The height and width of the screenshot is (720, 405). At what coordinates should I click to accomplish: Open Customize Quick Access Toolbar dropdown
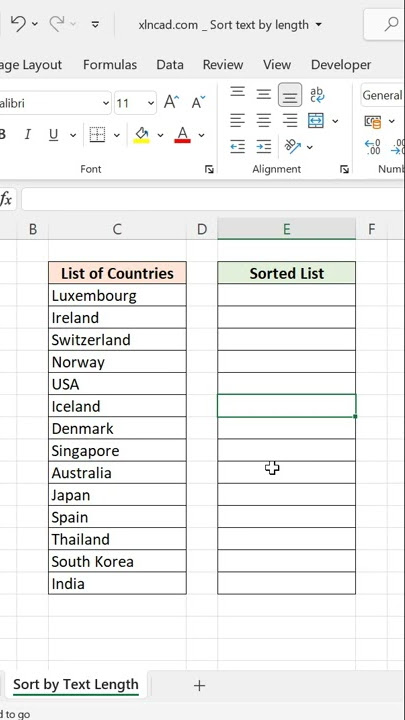[x=95, y=24]
